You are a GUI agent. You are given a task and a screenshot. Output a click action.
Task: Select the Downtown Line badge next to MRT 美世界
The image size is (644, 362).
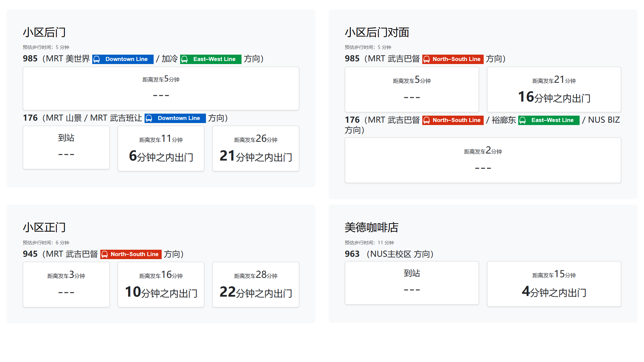122,59
